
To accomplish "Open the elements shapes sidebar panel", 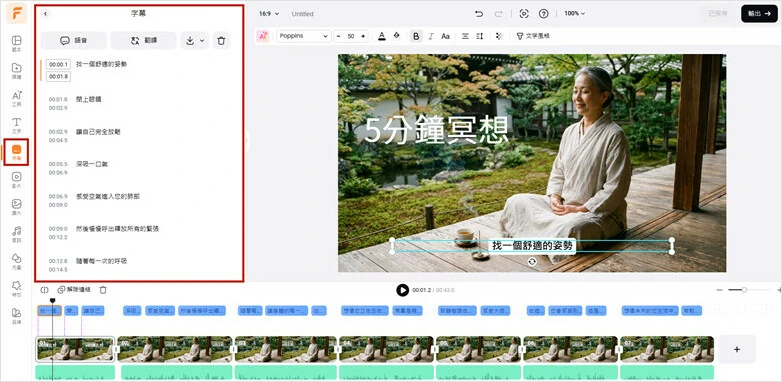I will point(16,261).
